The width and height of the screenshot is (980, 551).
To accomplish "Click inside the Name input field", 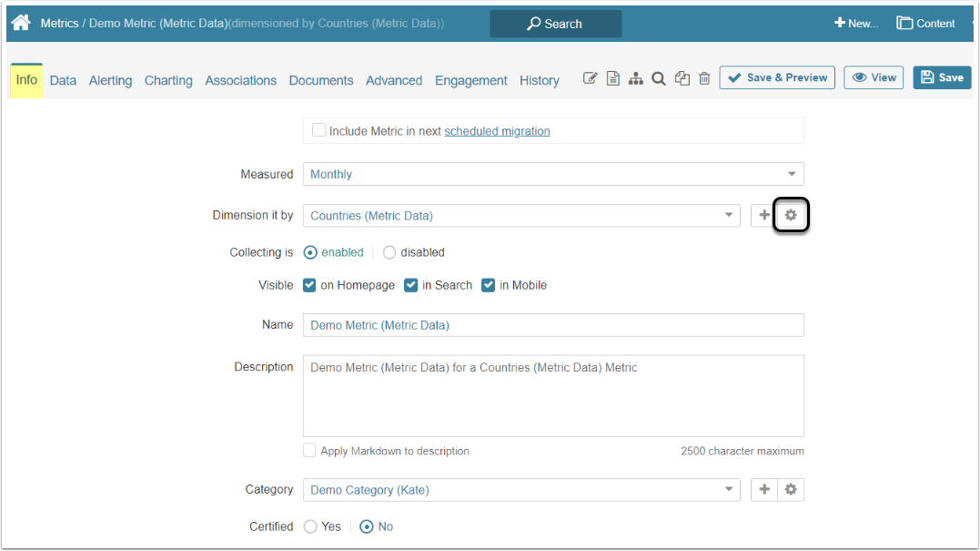I will click(x=552, y=325).
